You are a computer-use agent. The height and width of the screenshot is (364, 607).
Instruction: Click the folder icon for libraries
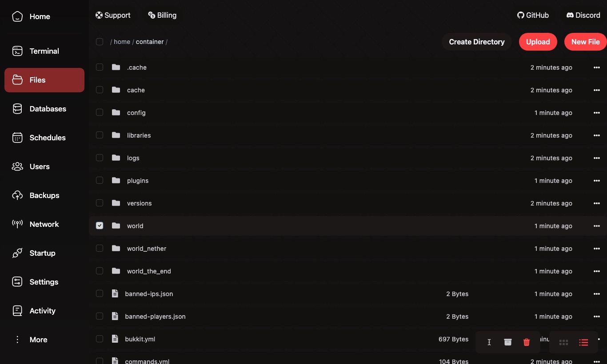116,135
